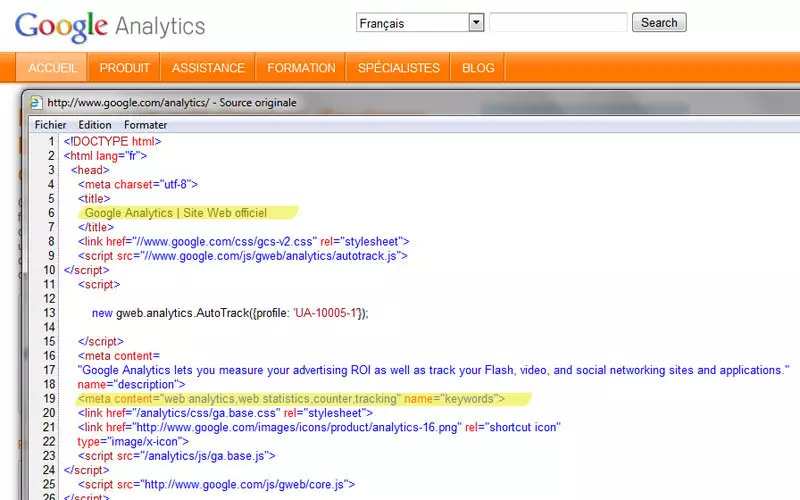The width and height of the screenshot is (800, 500).
Task: Open the SPÉCIALISTES tab
Action: coord(398,68)
